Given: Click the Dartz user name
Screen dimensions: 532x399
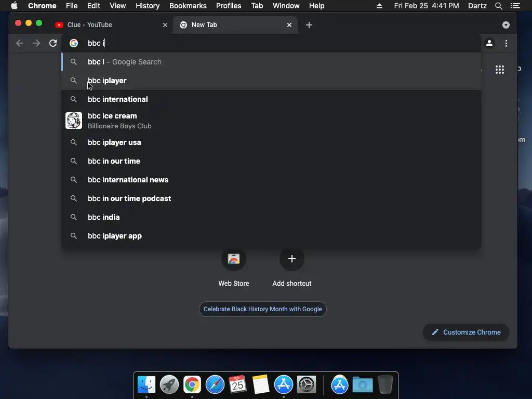Looking at the screenshot, I should click(477, 6).
